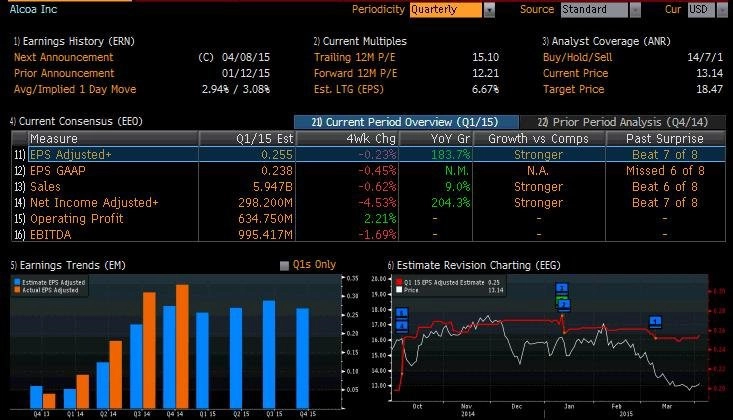
Task: Click the Growth vs Comps column header
Action: pyautogui.click(x=539, y=138)
